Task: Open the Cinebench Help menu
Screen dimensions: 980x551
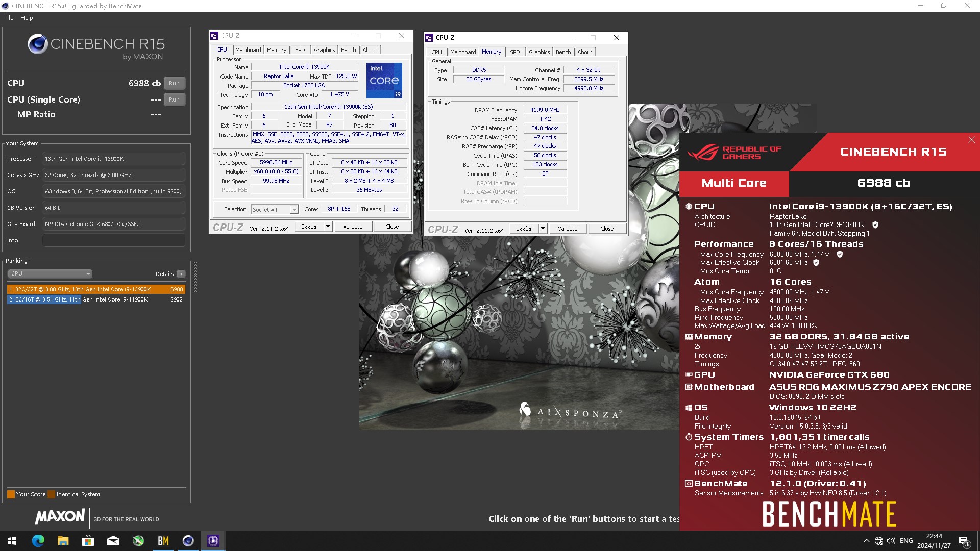Action: [x=27, y=18]
